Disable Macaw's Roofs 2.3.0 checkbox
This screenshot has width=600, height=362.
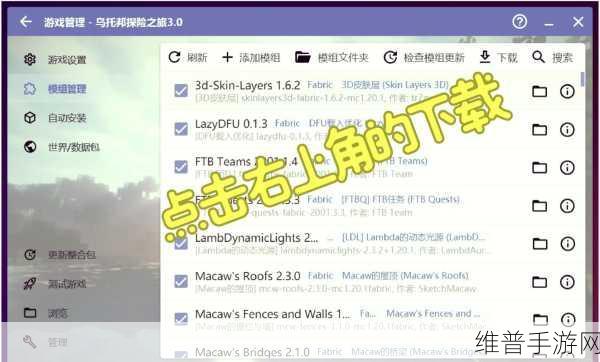(181, 282)
